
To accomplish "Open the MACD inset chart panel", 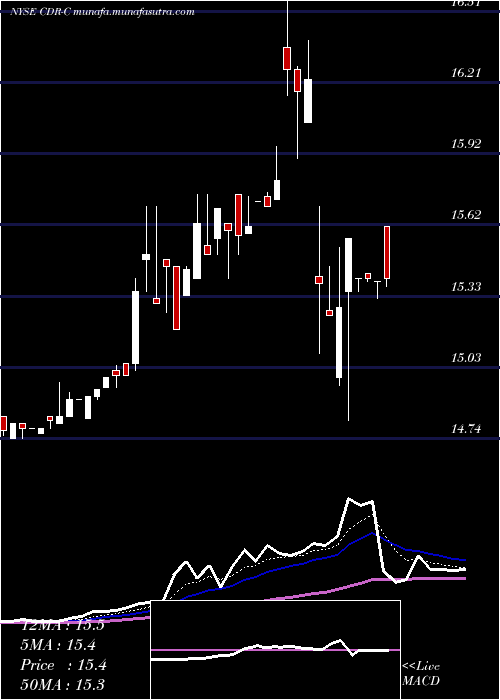I will pos(275,650).
